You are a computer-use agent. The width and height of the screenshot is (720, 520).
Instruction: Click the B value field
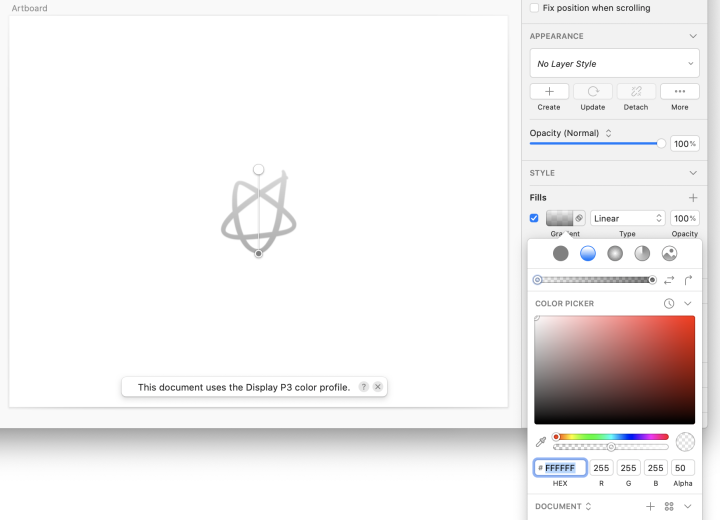[x=655, y=468]
